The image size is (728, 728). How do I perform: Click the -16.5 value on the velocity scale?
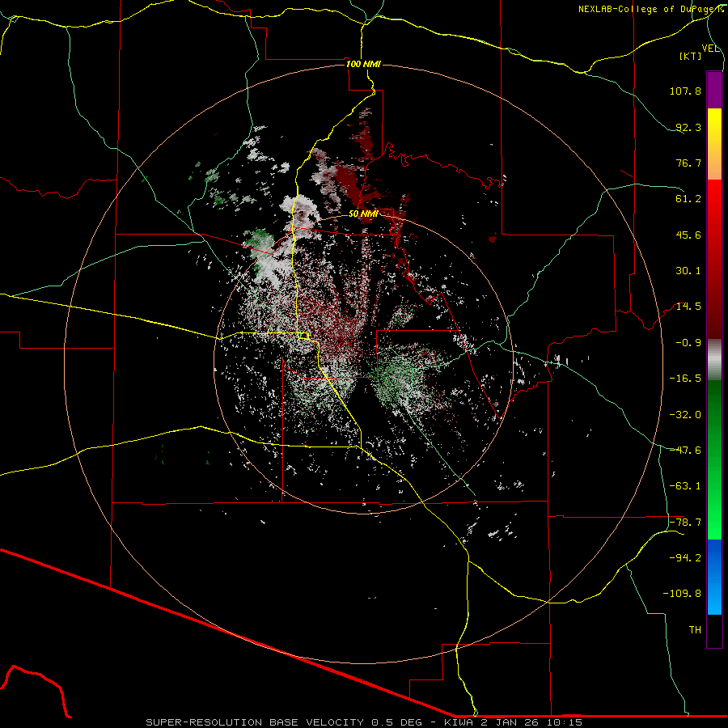(x=685, y=379)
